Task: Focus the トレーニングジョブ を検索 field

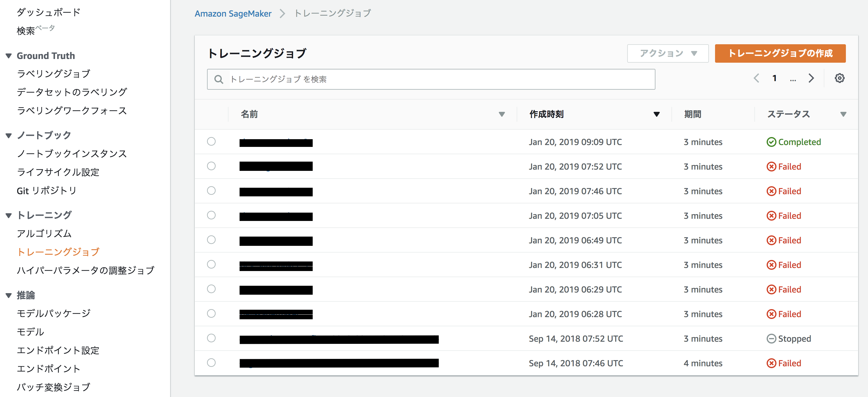Action: pos(431,79)
